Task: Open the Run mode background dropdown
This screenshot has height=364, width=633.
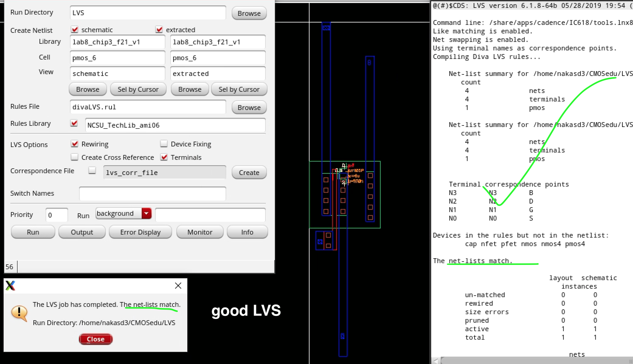Action: click(x=123, y=213)
